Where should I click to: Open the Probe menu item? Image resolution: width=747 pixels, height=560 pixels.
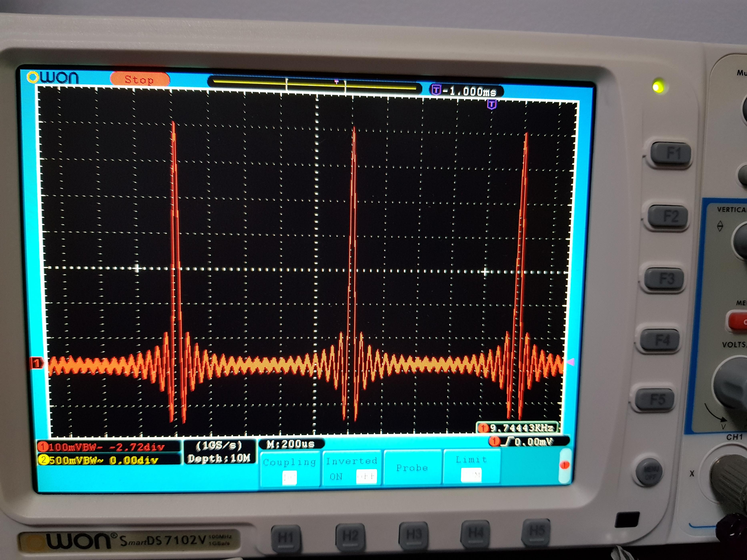pos(412,468)
